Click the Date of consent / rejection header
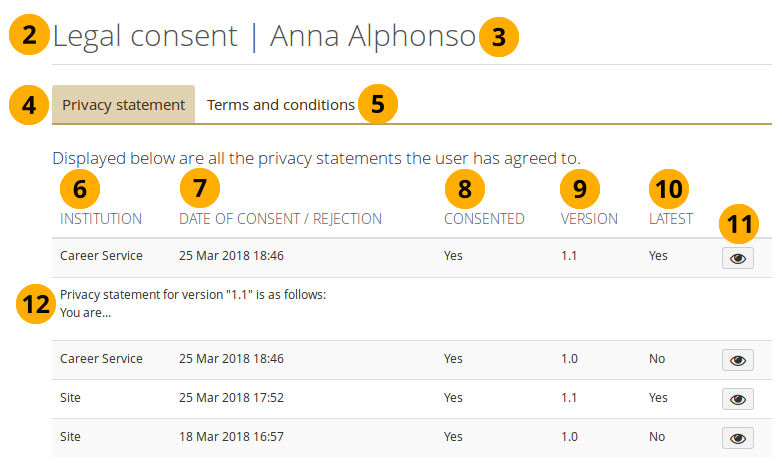 pyautogui.click(x=280, y=219)
